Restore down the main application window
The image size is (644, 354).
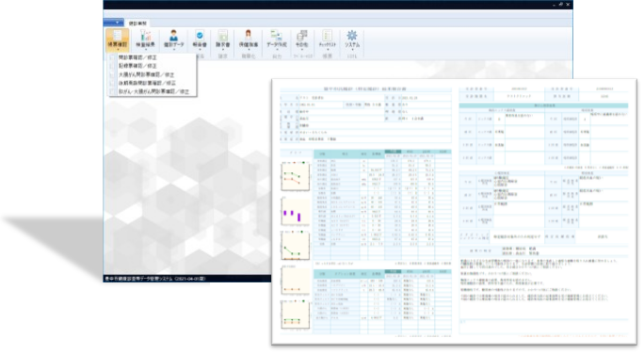point(560,4)
